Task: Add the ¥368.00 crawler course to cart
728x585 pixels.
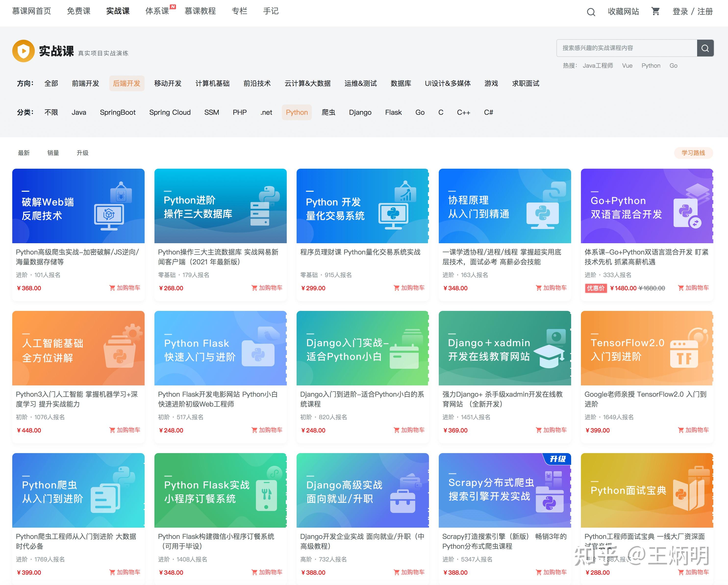Action: [x=125, y=288]
